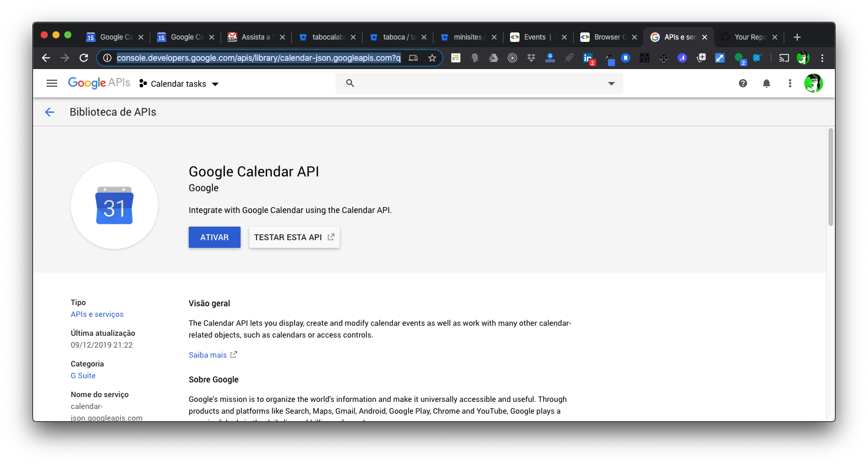
Task: Open the console three-dot settings menu
Action: point(790,83)
